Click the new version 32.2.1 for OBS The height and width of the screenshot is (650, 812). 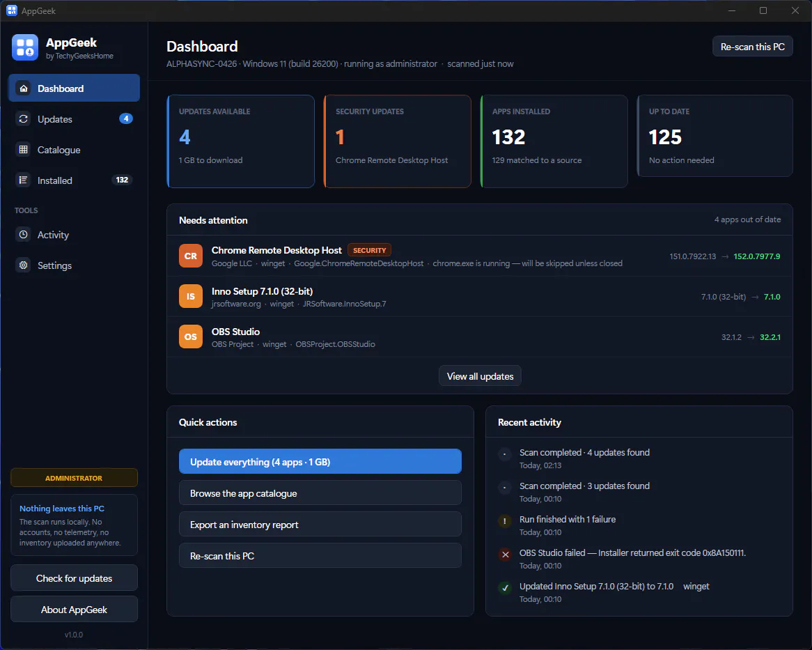(x=770, y=337)
